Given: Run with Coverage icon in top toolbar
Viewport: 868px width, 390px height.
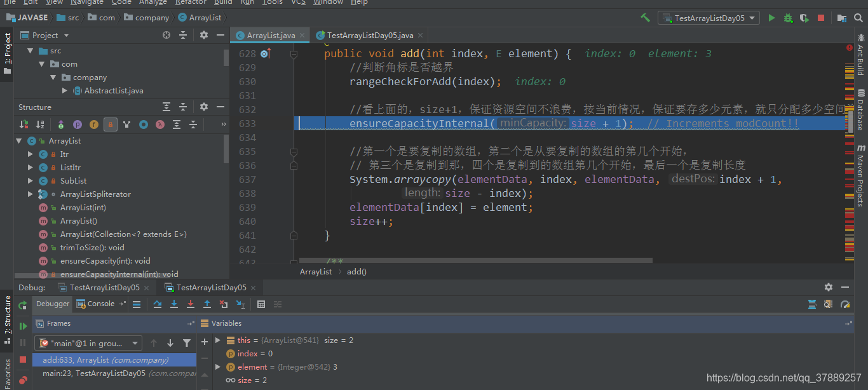Looking at the screenshot, I should 804,18.
